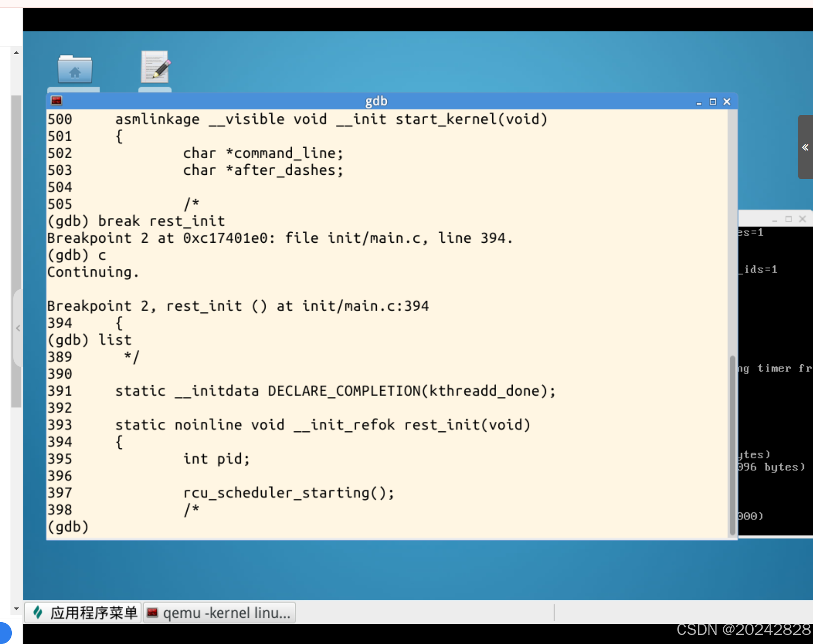Click the 'Breakpoint 2 at 0xc17401e0' output line

tap(280, 238)
